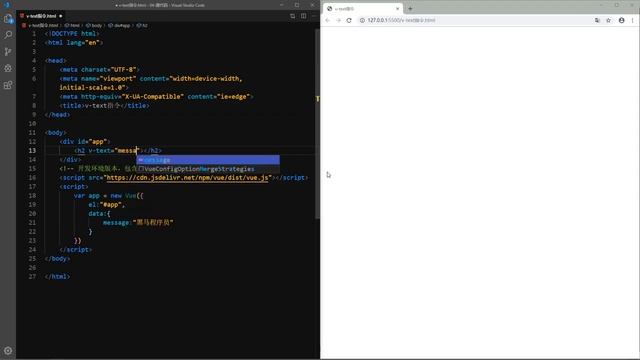Select the browser v-text page tab
The image size is (640, 360).
click(362, 9)
